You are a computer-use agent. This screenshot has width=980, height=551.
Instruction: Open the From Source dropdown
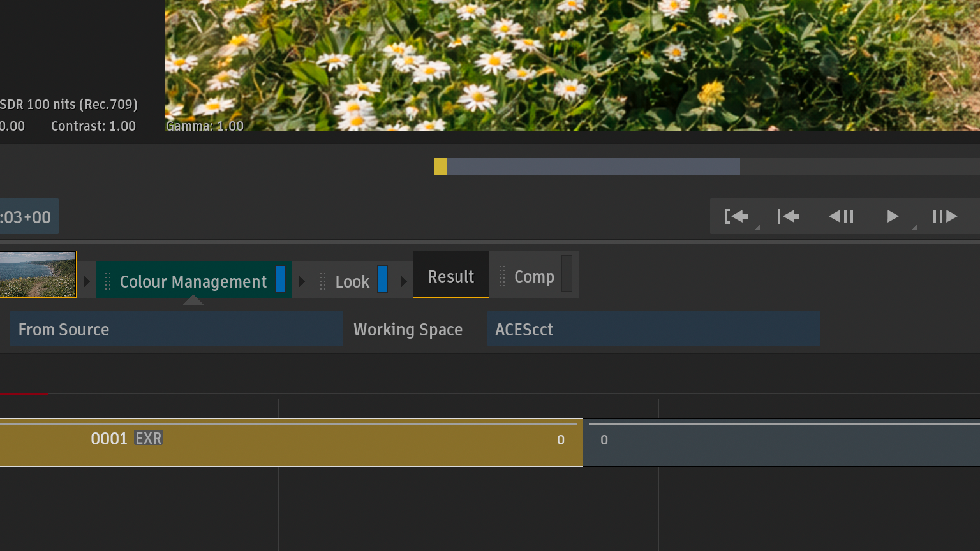click(x=176, y=329)
